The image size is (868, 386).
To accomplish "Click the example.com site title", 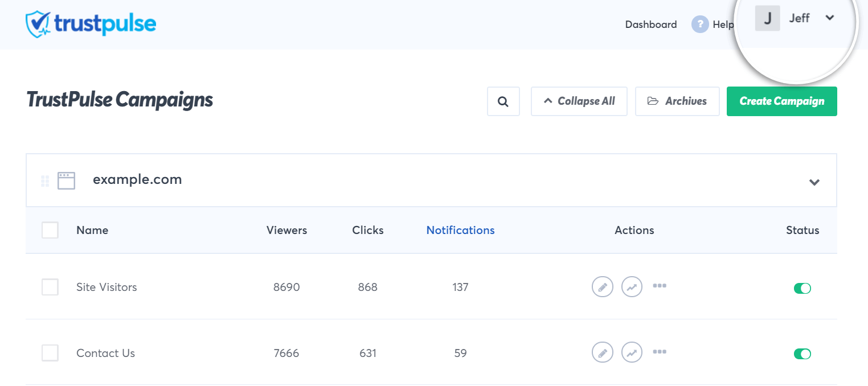I will coord(137,179).
